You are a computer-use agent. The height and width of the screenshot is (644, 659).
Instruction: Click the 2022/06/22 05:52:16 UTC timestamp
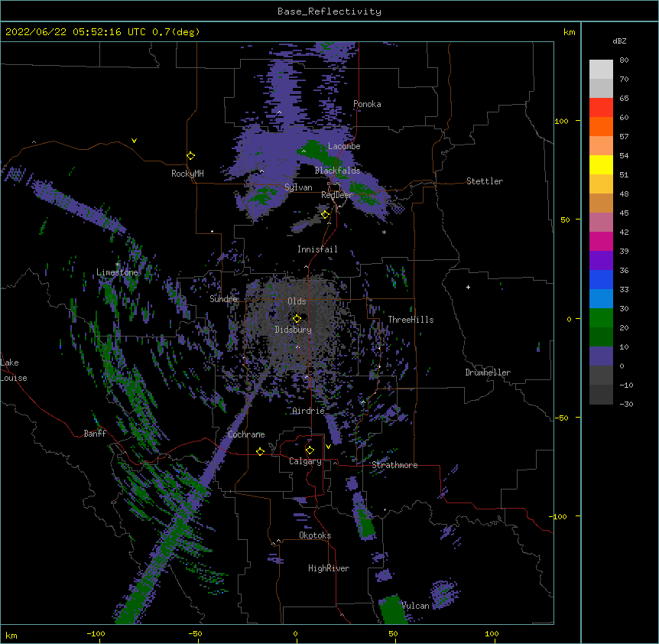[76, 32]
